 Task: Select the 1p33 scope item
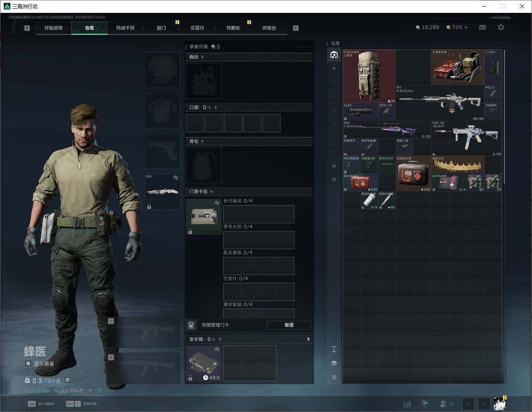coord(360,112)
